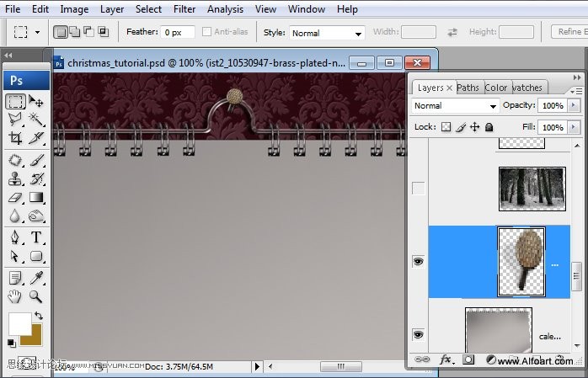Select the Crop tool

pyautogui.click(x=15, y=138)
